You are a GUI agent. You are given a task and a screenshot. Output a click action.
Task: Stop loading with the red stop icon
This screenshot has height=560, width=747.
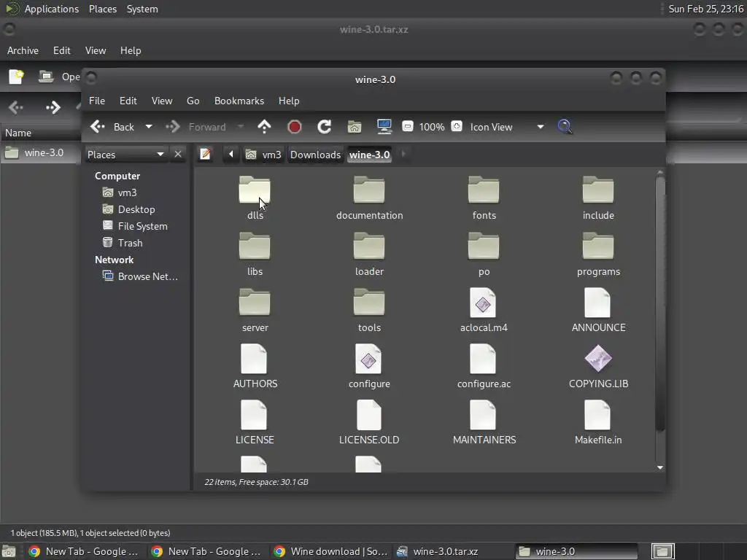pyautogui.click(x=295, y=127)
